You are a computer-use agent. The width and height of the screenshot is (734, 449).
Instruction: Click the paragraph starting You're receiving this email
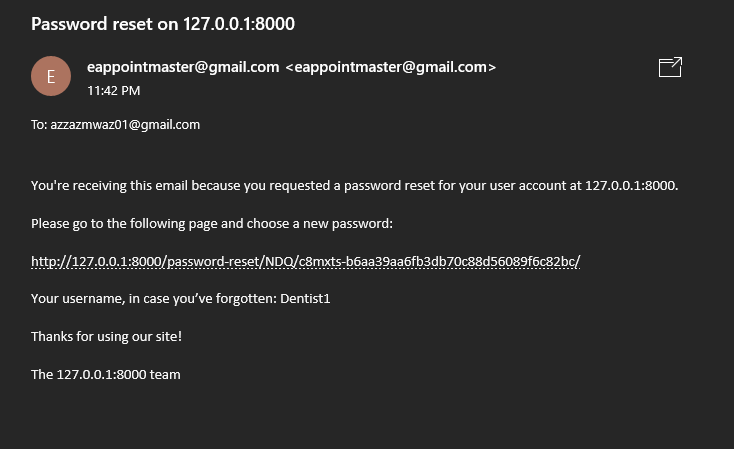tap(354, 186)
